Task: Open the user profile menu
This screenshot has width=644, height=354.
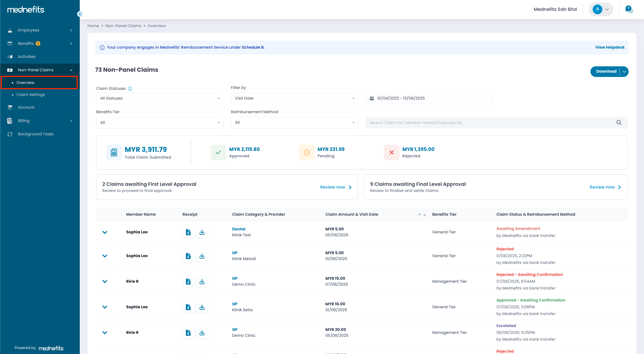Action: [x=601, y=9]
